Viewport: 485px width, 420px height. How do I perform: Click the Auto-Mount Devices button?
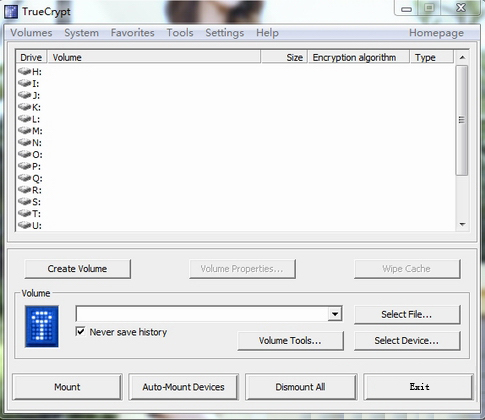[x=183, y=387]
